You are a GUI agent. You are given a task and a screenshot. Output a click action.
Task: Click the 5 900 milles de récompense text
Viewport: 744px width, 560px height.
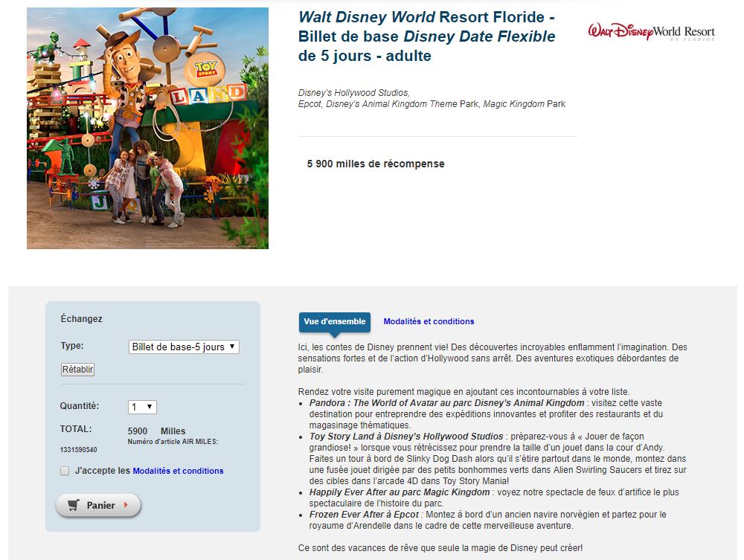point(375,164)
